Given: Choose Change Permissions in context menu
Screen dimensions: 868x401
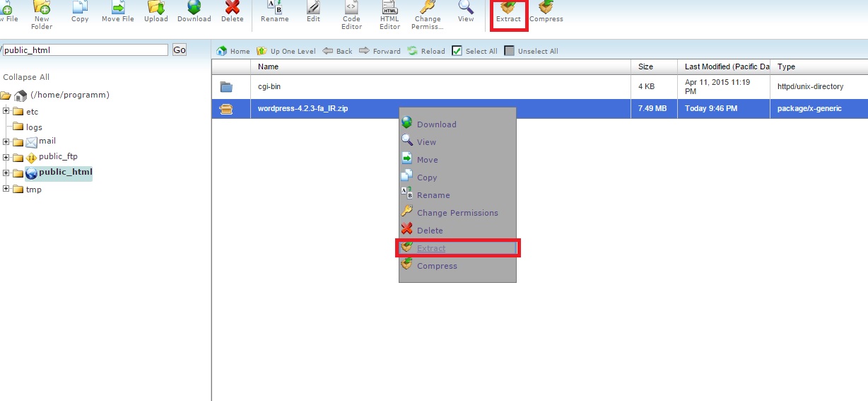Looking at the screenshot, I should pos(457,213).
